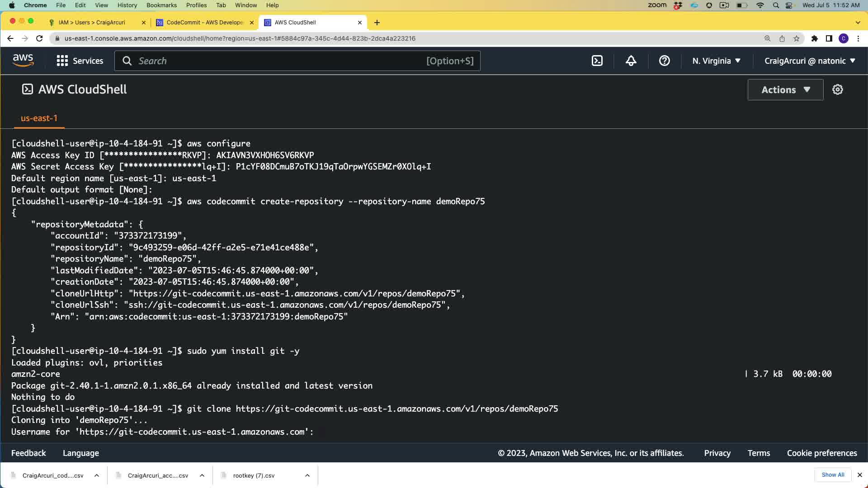This screenshot has height=488, width=868.
Task: Expand rootkey (7).csv download options
Action: click(307, 475)
